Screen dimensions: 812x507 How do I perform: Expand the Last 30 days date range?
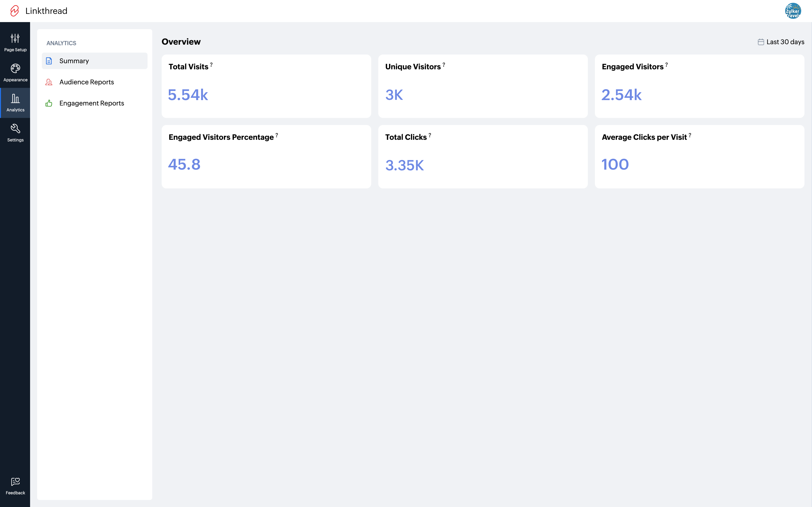(785, 42)
